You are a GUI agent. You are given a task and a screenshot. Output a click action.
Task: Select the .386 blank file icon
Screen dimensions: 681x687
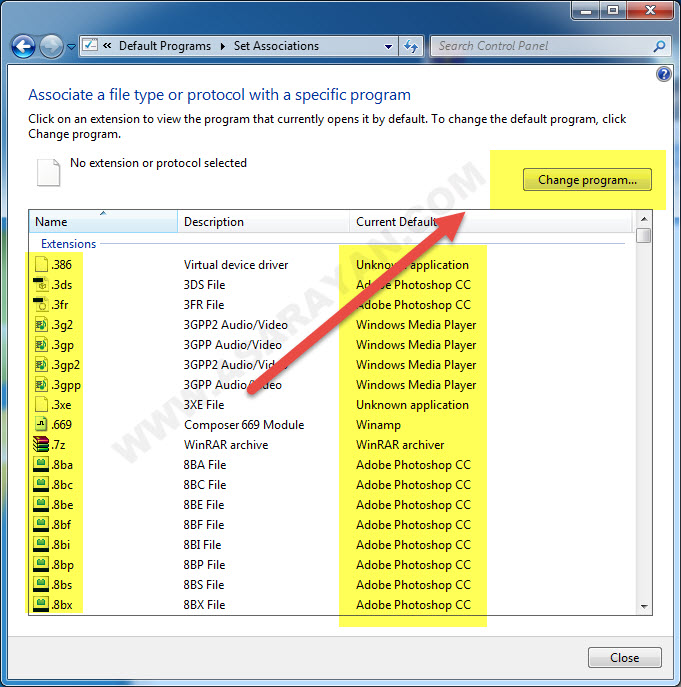click(41, 265)
